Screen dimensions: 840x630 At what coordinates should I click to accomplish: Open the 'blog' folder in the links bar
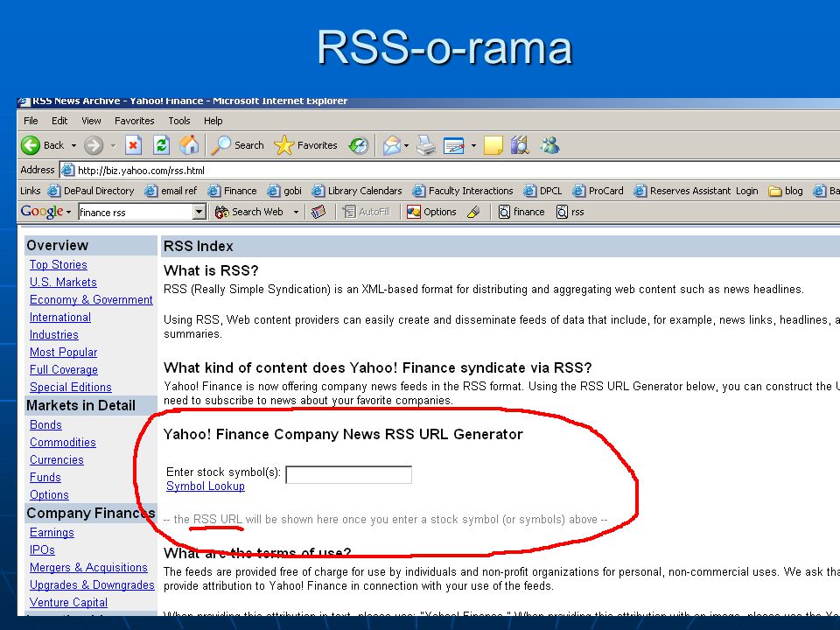click(x=786, y=191)
